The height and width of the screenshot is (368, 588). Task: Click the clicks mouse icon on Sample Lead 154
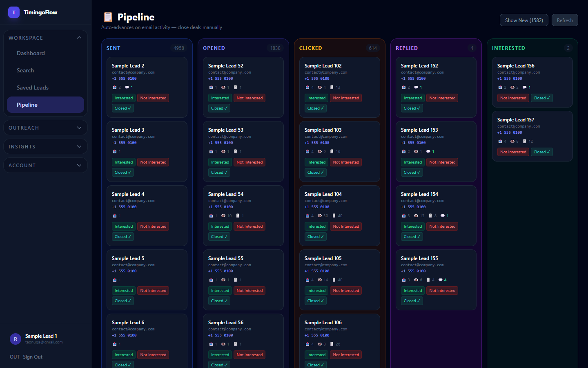[430, 216]
